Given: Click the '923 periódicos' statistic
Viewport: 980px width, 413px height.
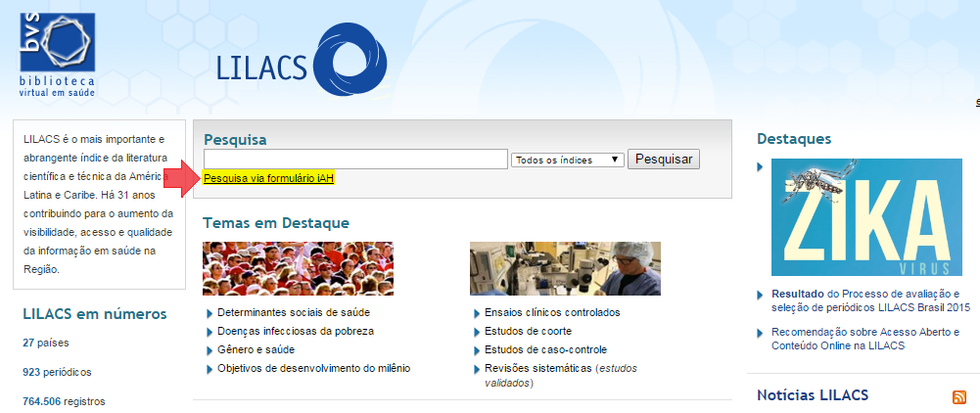Looking at the screenshot, I should [x=57, y=373].
